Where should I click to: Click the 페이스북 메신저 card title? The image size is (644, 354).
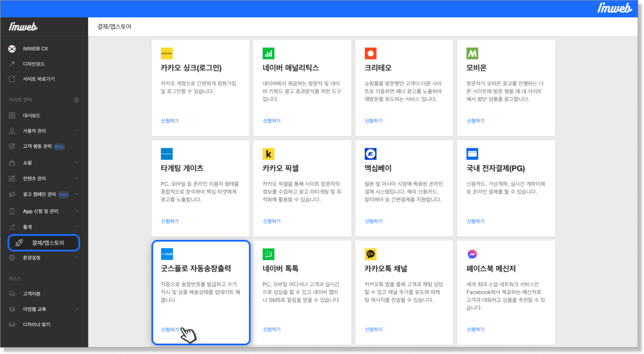tap(491, 269)
